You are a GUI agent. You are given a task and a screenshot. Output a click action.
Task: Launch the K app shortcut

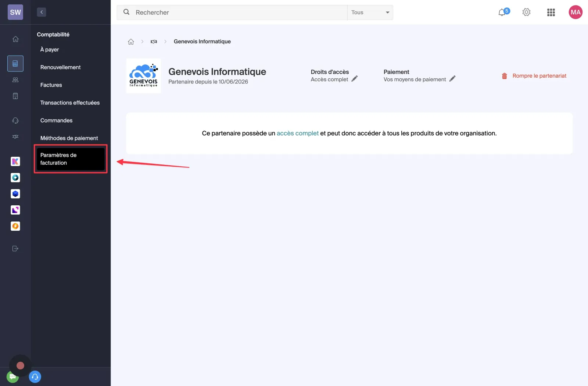coord(15,162)
